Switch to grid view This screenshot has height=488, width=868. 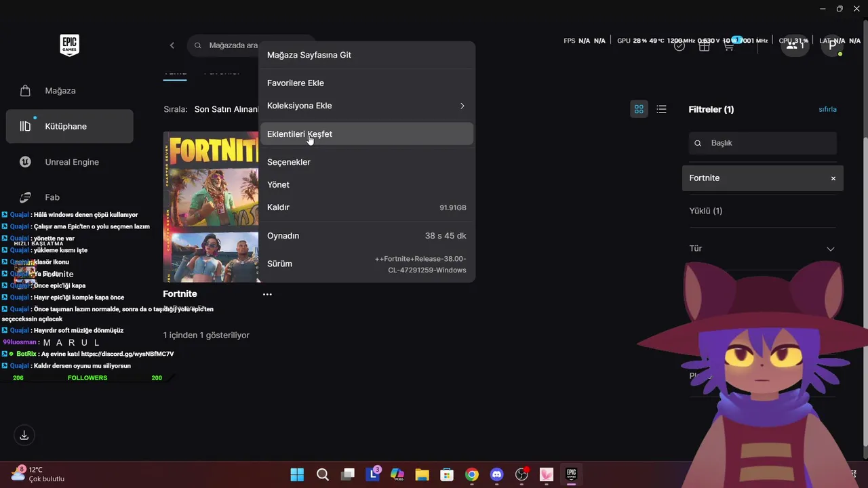click(x=639, y=109)
